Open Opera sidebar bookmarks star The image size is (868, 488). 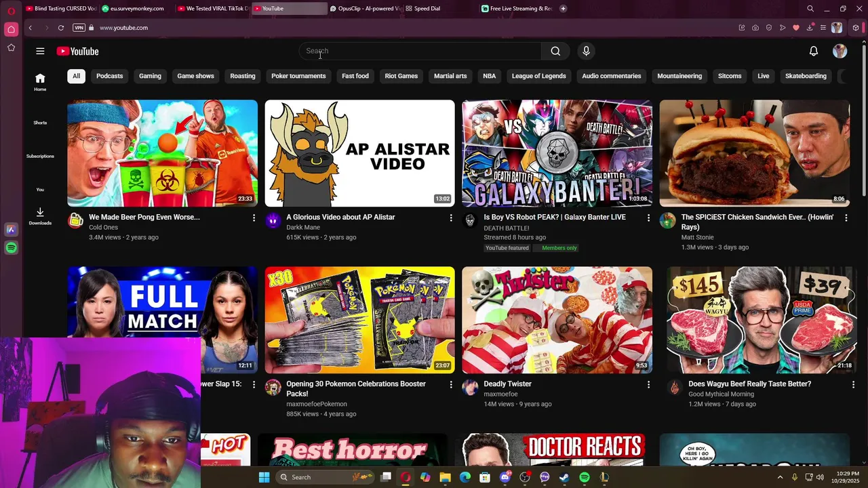[11, 47]
